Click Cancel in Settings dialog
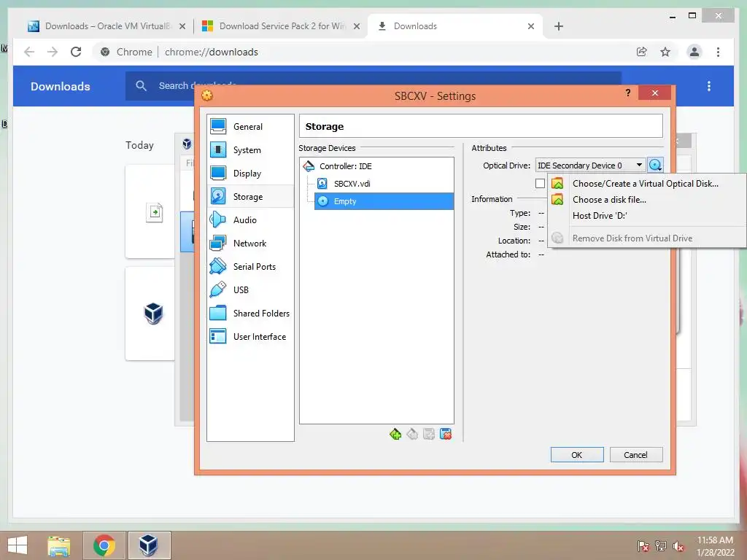 click(636, 455)
